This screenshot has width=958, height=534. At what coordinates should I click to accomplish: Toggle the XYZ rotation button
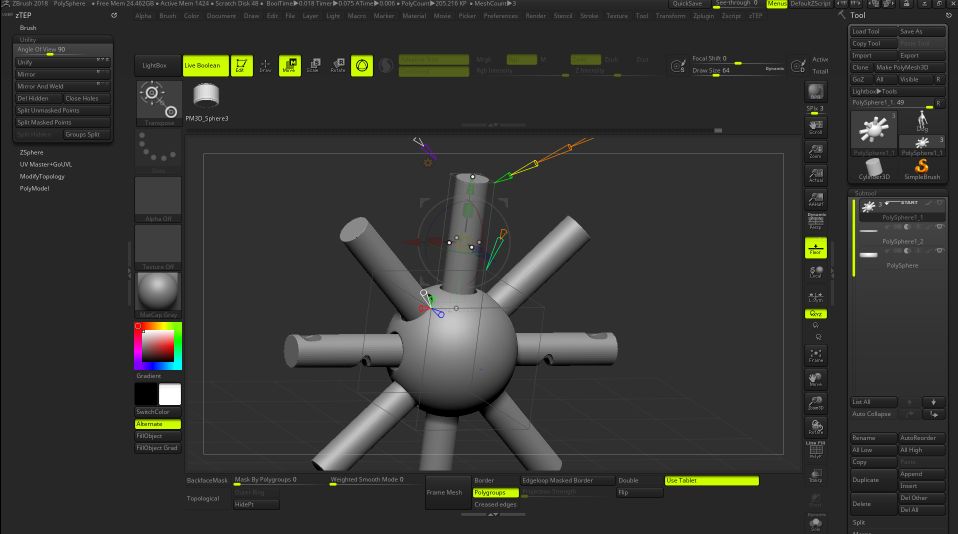click(x=816, y=313)
